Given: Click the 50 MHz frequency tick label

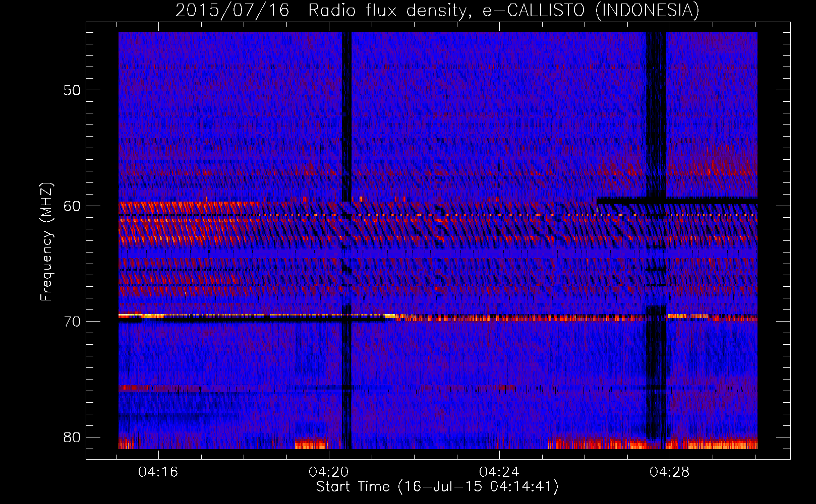Looking at the screenshot, I should pos(72,90).
